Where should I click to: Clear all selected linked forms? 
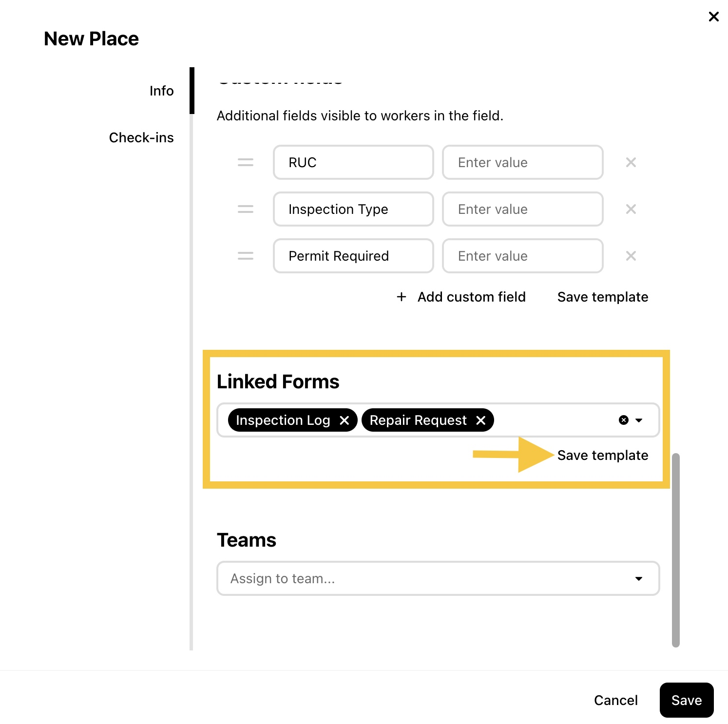click(x=623, y=420)
